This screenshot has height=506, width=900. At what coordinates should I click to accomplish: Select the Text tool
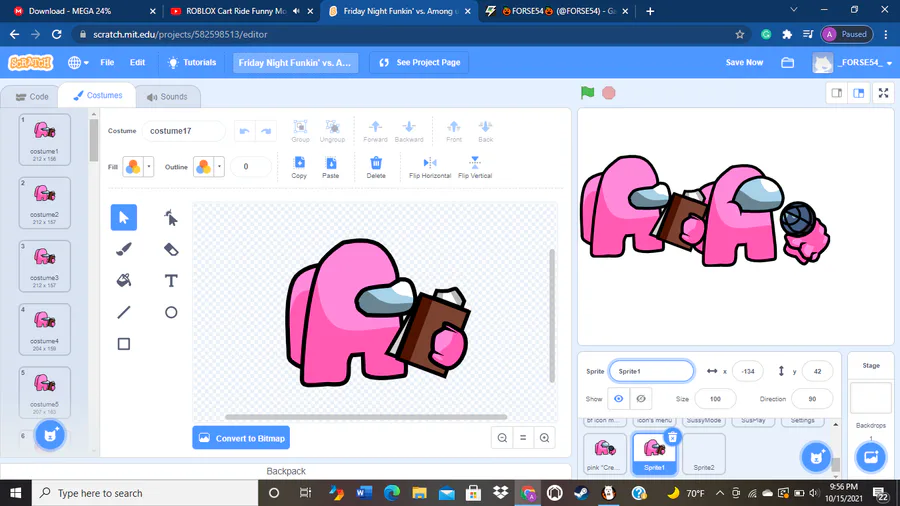[x=170, y=281]
